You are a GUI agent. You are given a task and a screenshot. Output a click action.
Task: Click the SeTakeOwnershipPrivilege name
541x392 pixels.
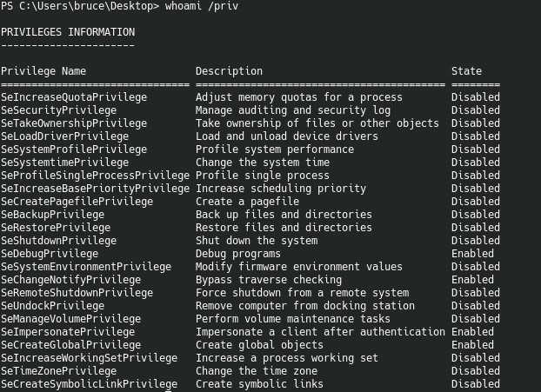(x=74, y=123)
